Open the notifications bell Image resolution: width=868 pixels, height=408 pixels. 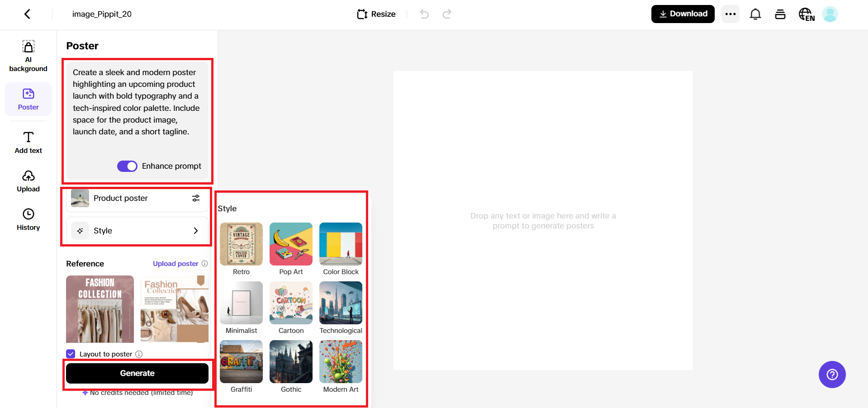(x=755, y=14)
